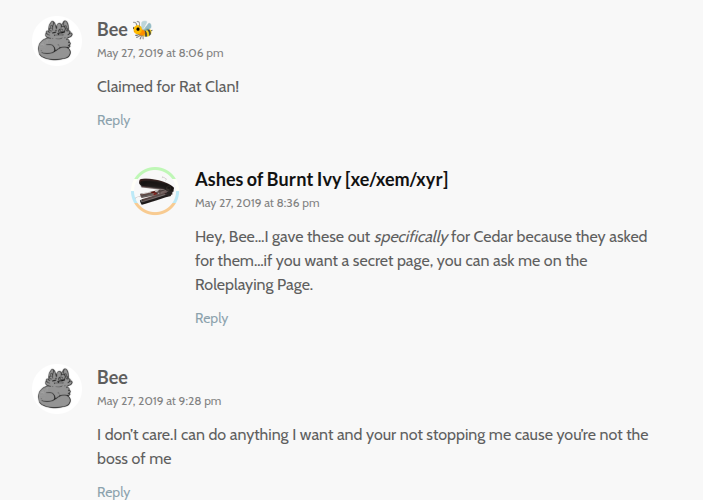Click the "boss of me" comment line

134,459
